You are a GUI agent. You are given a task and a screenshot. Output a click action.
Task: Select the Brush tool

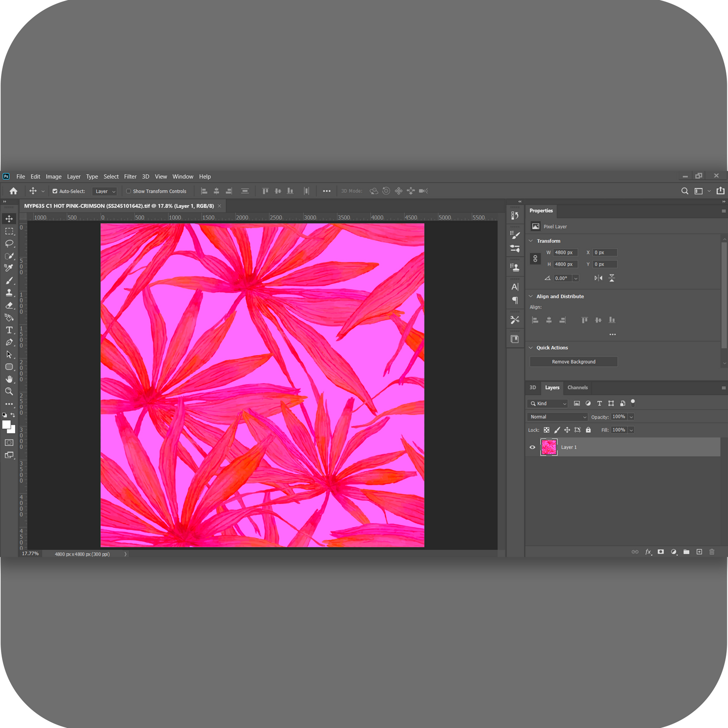coord(9,281)
